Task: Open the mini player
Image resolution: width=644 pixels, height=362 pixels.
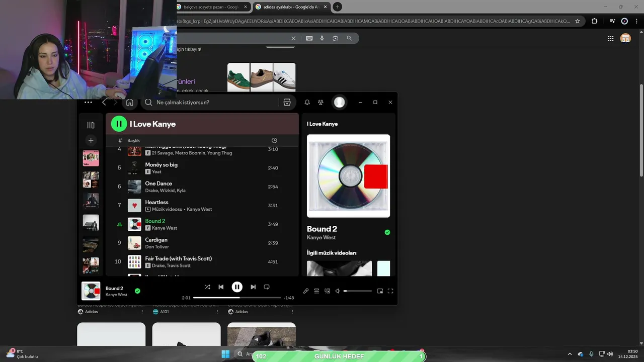Action: tap(380, 291)
